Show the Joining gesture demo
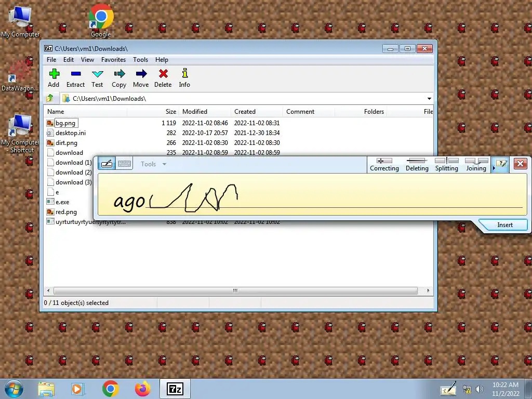The image size is (532, 399). click(x=476, y=165)
